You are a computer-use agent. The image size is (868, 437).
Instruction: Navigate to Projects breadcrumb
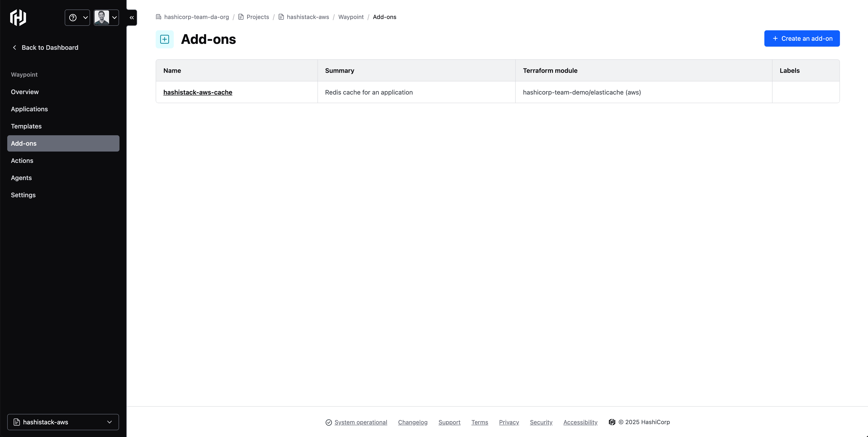pos(258,17)
